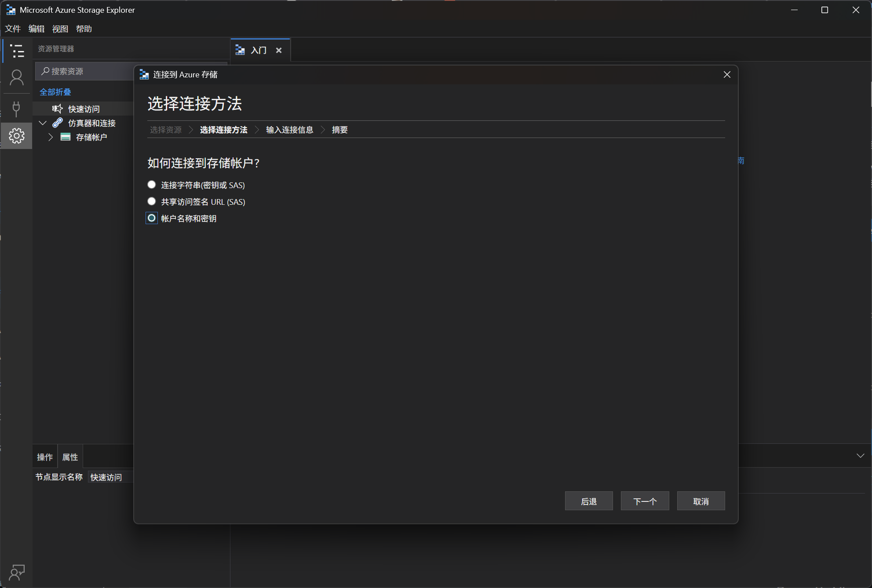This screenshot has height=588, width=872.
Task: Select the 快速访问 tree node
Action: [x=84, y=109]
